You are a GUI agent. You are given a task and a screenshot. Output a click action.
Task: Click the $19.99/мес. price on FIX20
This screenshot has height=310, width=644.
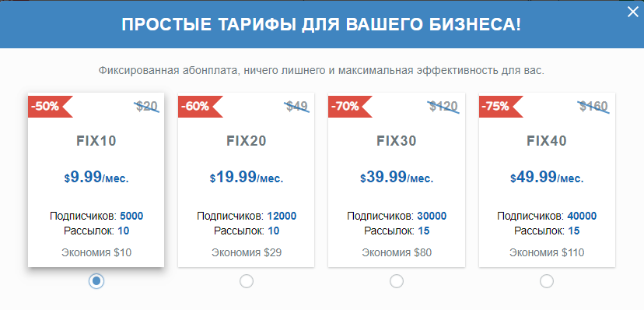pos(247,178)
